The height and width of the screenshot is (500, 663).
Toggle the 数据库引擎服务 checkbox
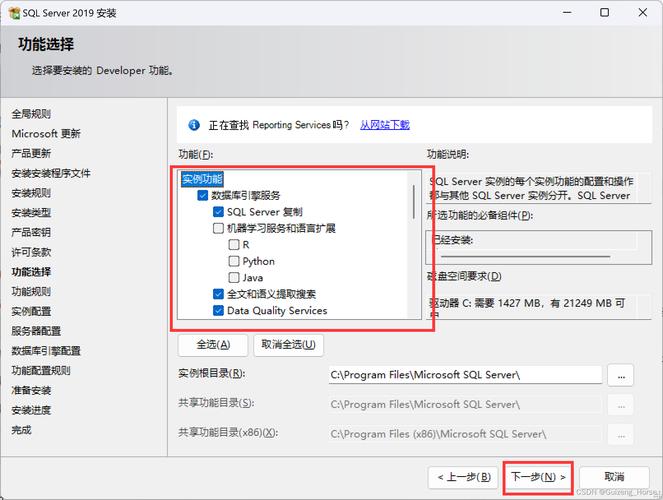click(203, 195)
